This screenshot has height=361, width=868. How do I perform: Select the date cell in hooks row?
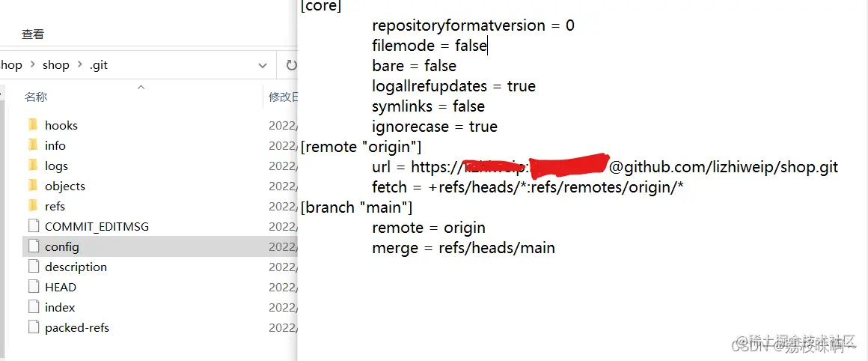coord(283,126)
